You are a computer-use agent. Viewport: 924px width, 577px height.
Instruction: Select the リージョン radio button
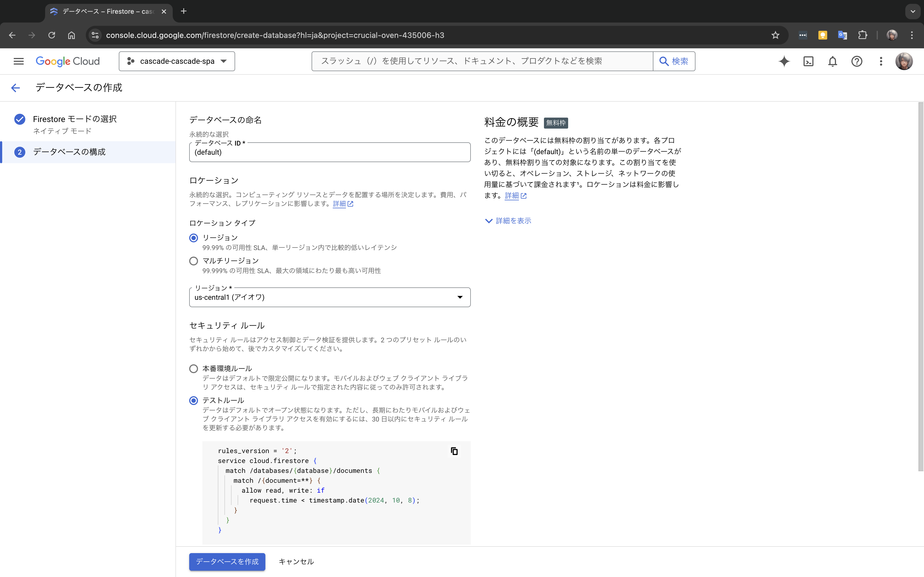(x=194, y=238)
